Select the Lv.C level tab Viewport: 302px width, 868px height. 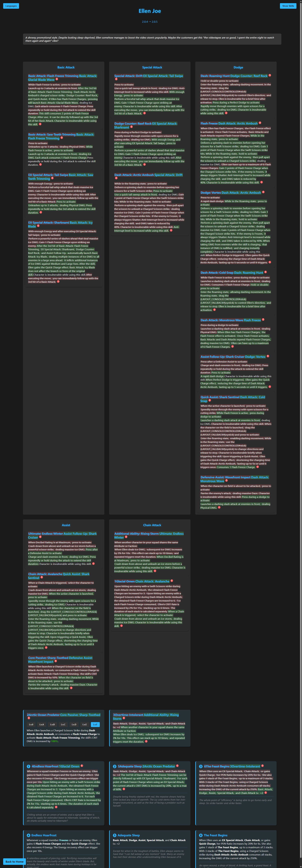63,724
